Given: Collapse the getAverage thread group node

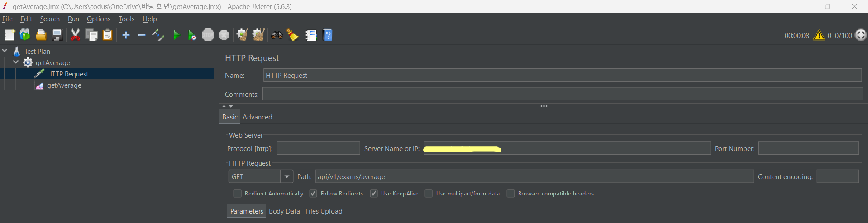Looking at the screenshot, I should tap(16, 62).
